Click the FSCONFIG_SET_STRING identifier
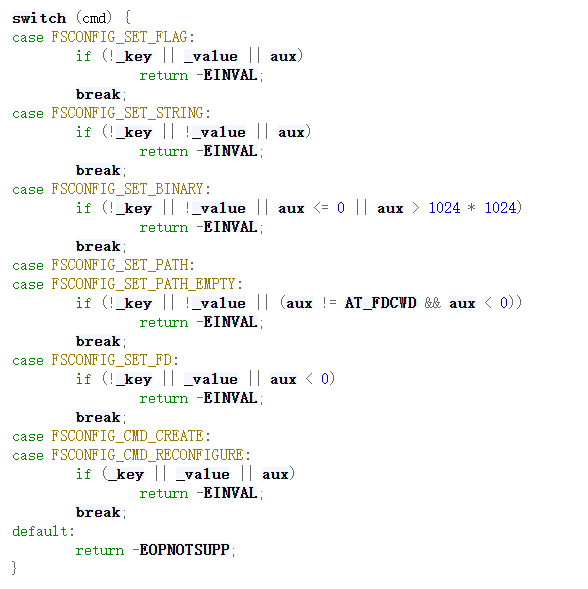Viewport: 588px width, 589px height. pos(127,113)
